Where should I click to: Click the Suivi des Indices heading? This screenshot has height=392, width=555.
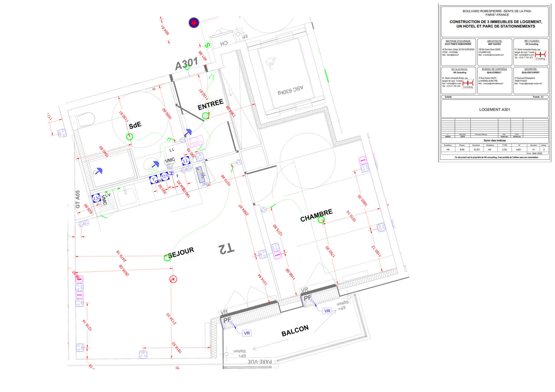(494, 141)
